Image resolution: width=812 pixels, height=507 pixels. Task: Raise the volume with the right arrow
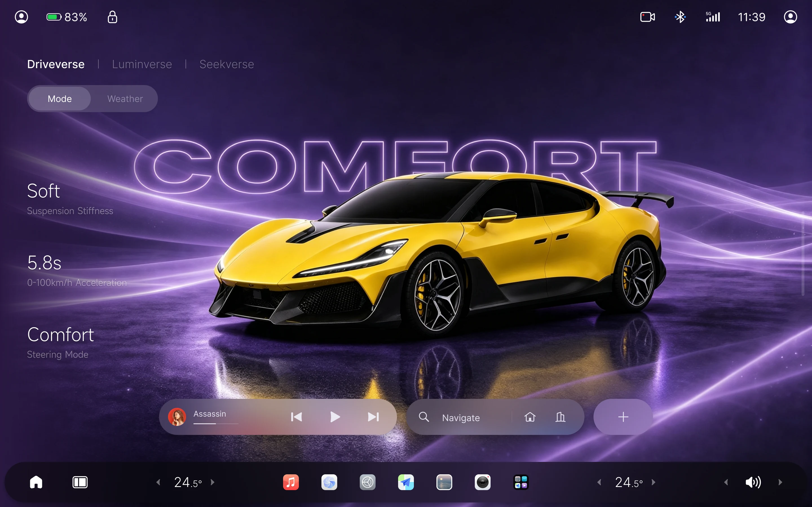(x=780, y=482)
